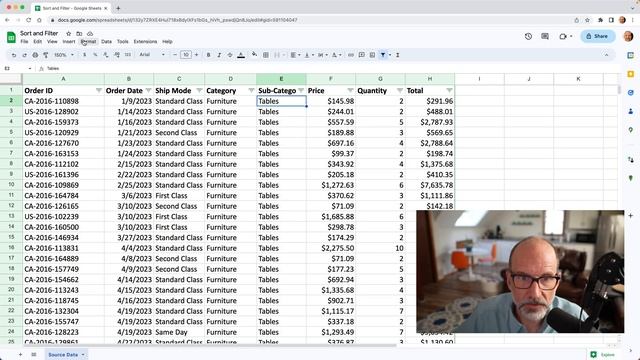Open the Text color picker
This screenshot has width=640, height=360.
pos(241,55)
